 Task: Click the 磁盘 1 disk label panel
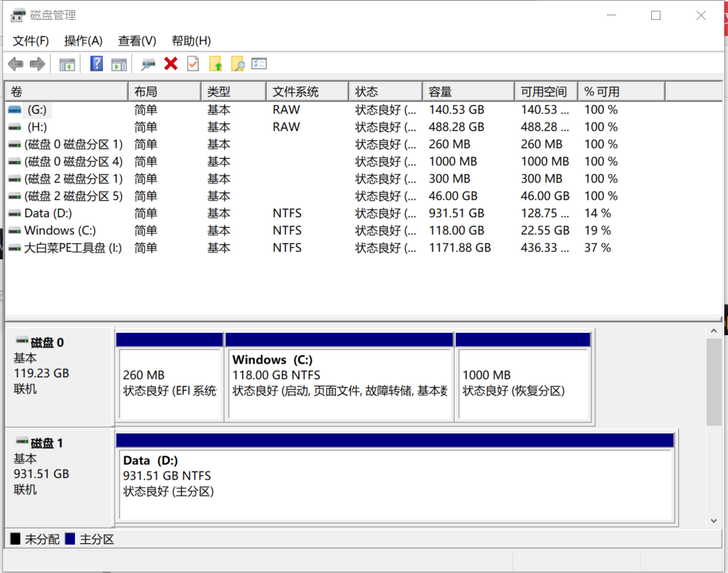click(x=59, y=477)
